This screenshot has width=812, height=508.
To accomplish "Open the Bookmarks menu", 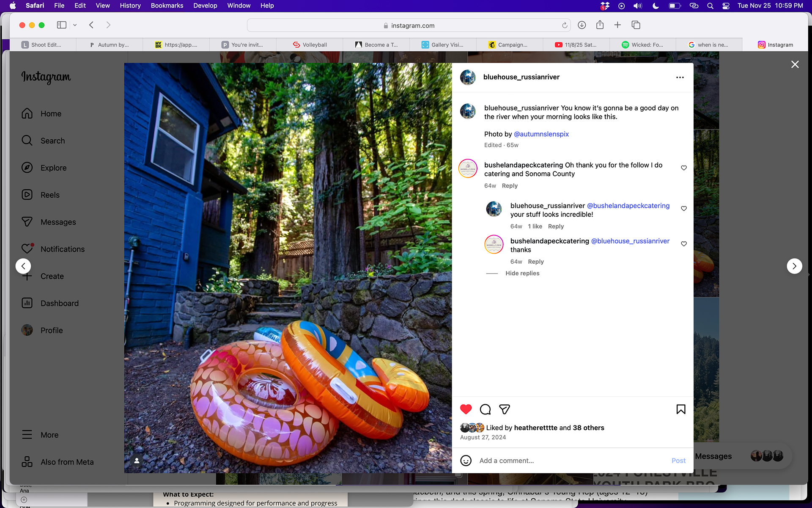I will [167, 6].
